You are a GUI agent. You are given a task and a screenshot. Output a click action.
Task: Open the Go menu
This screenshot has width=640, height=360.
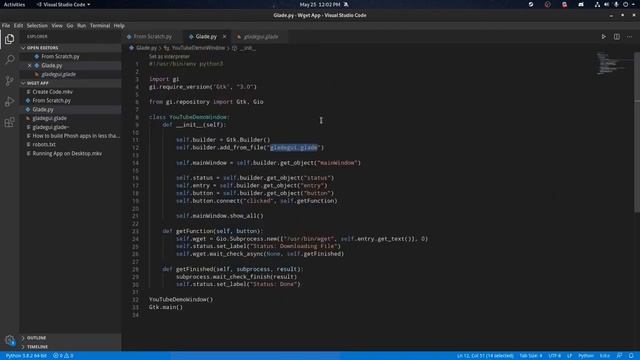pyautogui.click(x=70, y=26)
